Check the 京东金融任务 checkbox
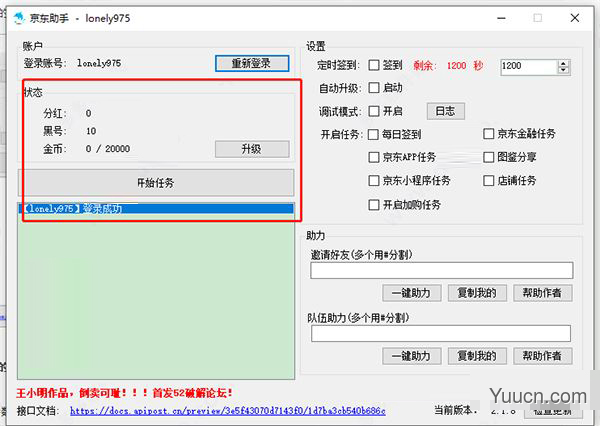This screenshot has width=600, height=426. coord(489,134)
